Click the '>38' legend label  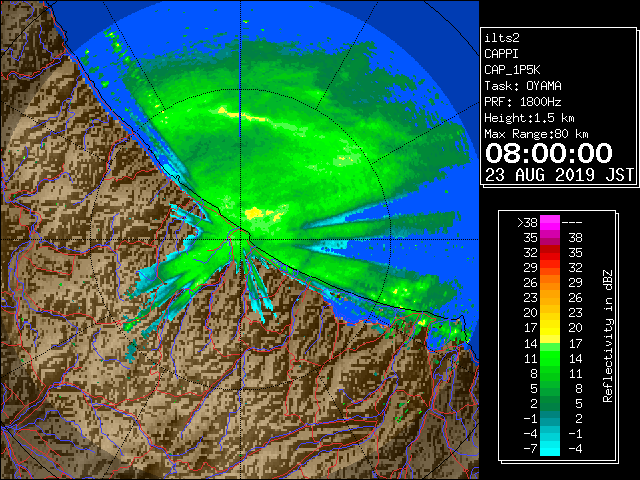coord(527,222)
